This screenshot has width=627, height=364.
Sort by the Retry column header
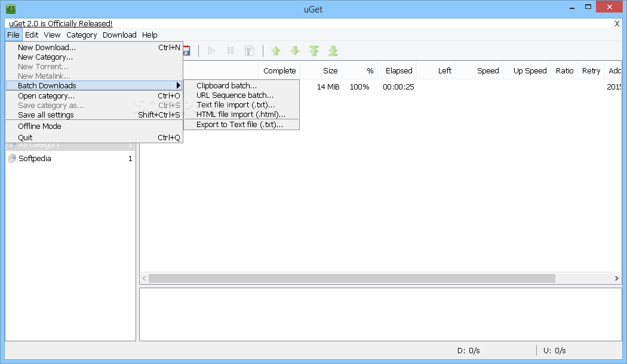[591, 71]
